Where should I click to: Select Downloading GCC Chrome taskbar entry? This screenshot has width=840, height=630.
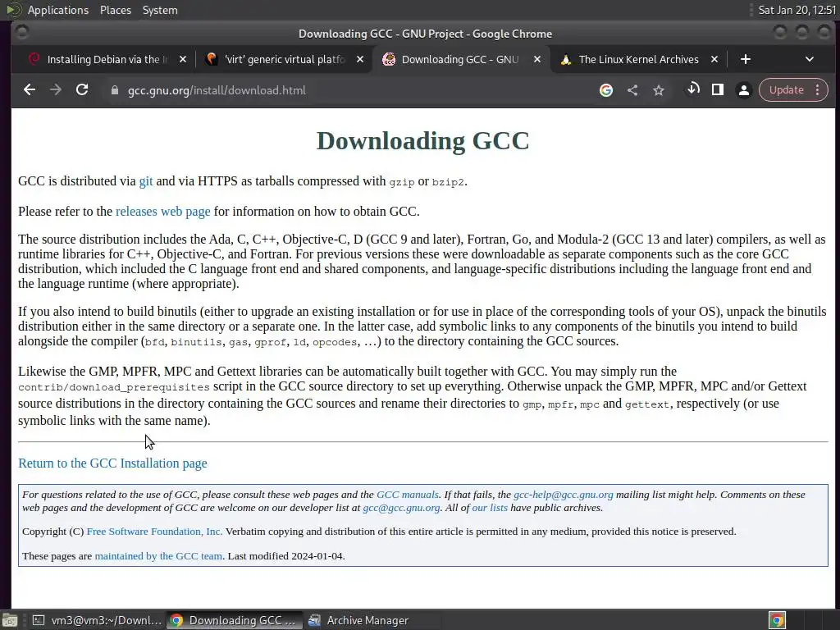(x=234, y=620)
